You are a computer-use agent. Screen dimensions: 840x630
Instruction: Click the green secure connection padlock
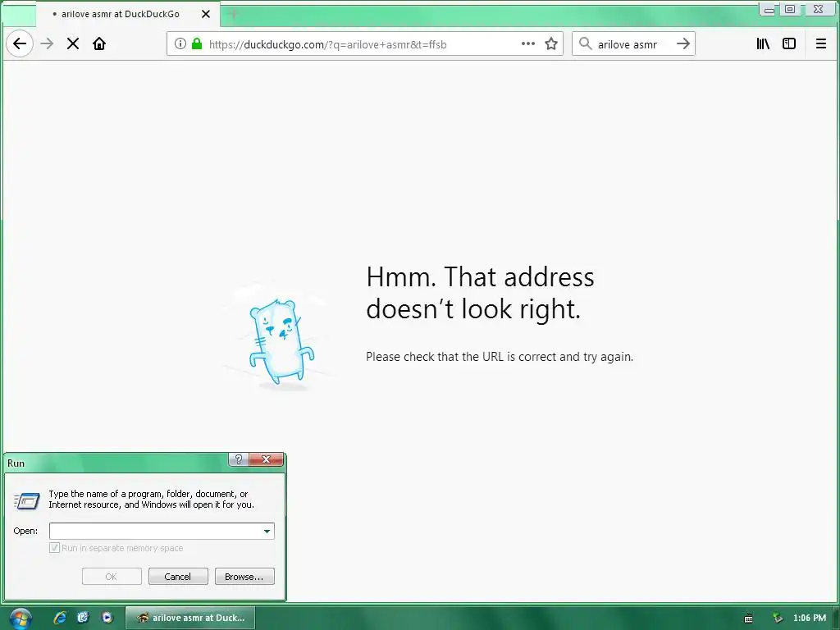tap(197, 44)
